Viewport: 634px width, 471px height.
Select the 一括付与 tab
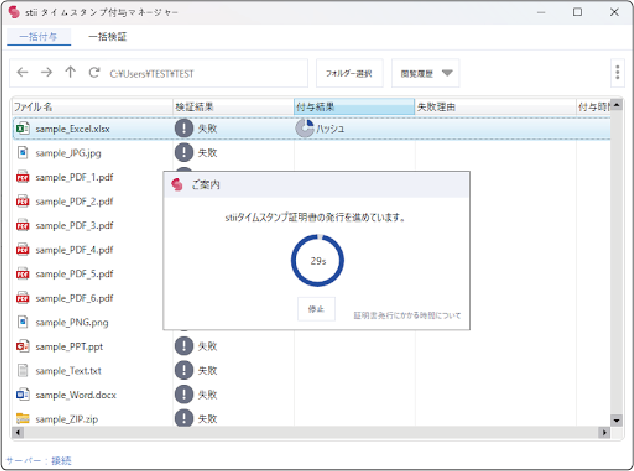pos(38,37)
